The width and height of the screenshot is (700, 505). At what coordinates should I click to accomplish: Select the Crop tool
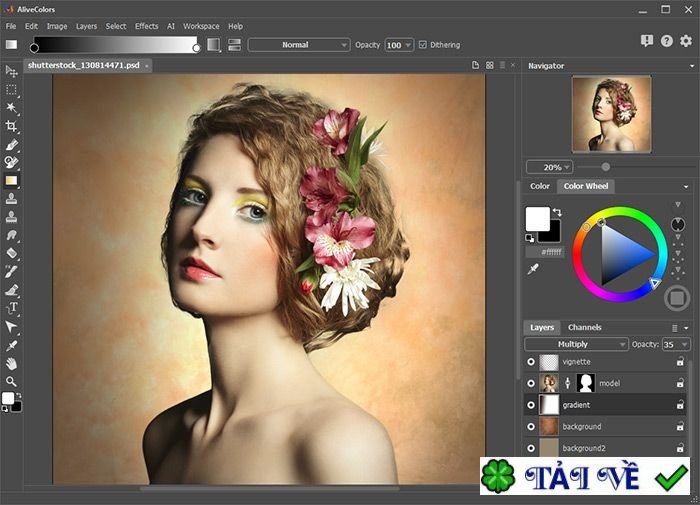pyautogui.click(x=12, y=126)
